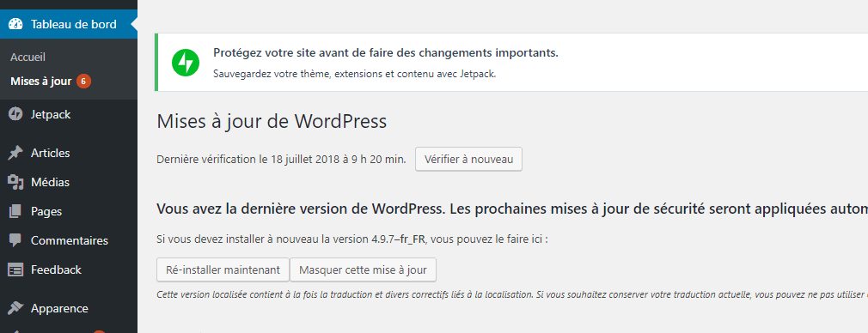Screen dimensions: 868x333
Task: Click 'Protégez votre site' notice heading
Action: [x=386, y=53]
